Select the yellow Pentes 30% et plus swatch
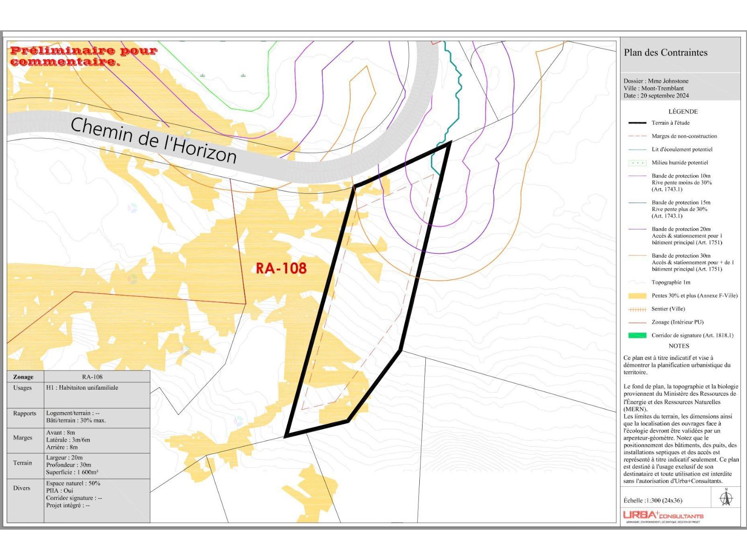 coord(637,296)
